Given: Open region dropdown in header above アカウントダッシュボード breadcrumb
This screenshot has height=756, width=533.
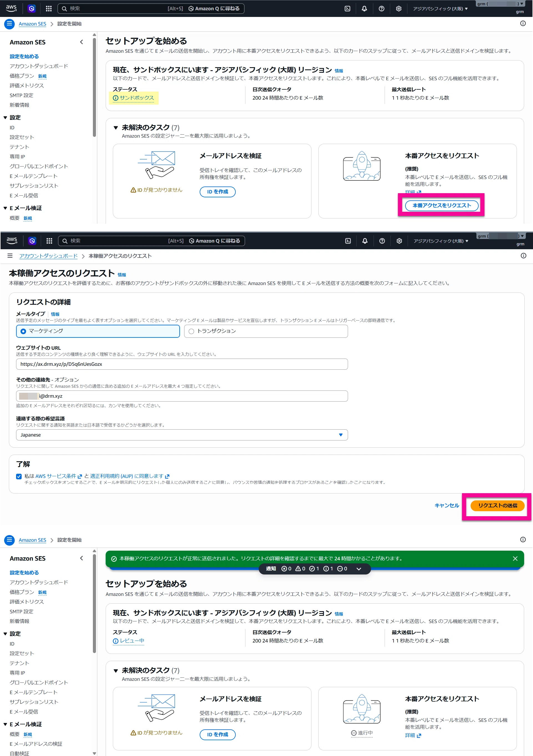Looking at the screenshot, I should tap(441, 241).
